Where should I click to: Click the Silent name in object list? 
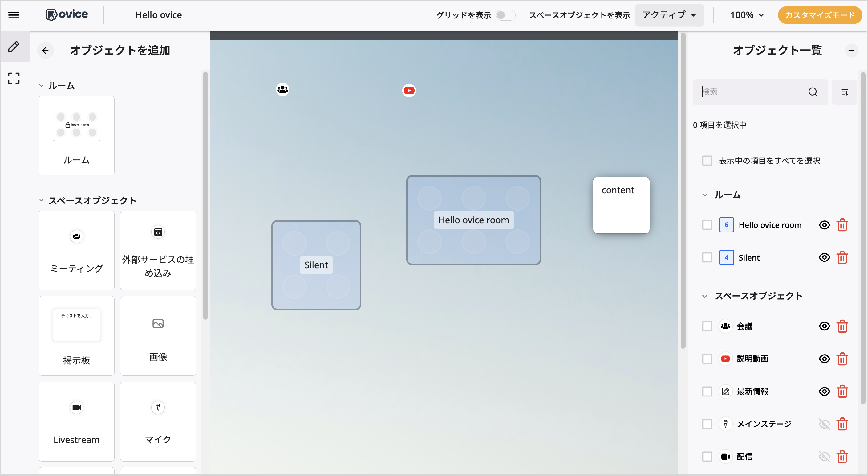coord(749,258)
